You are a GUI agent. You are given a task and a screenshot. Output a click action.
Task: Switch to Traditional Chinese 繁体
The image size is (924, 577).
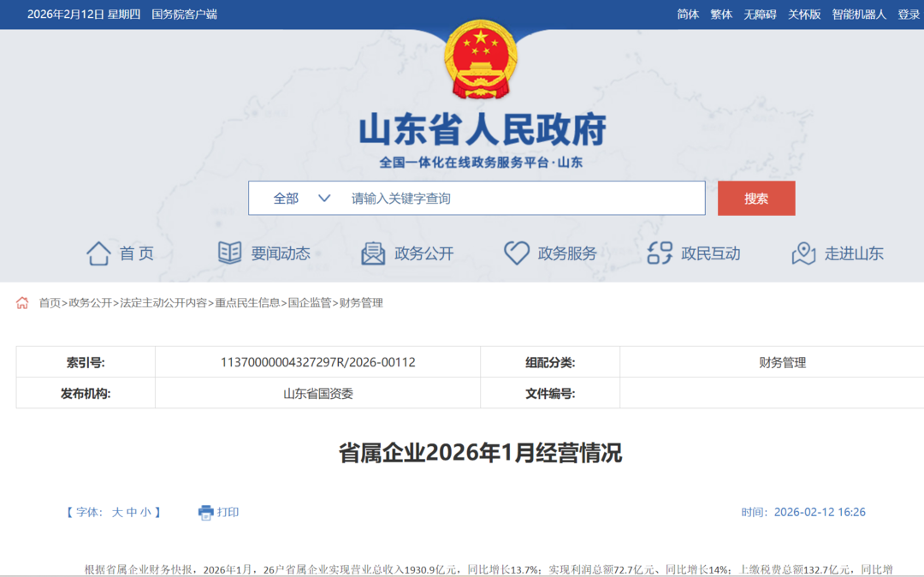coord(721,15)
